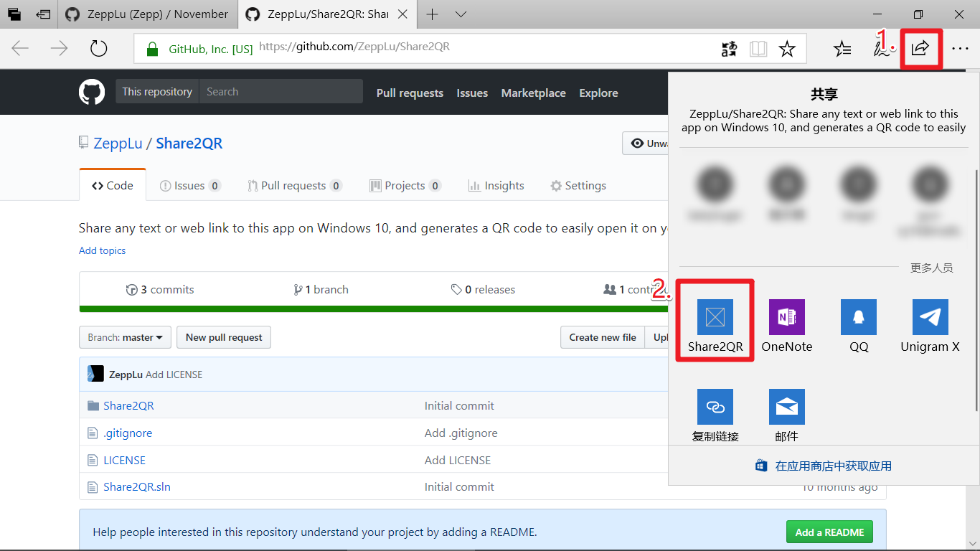Click the Unwatch repository button
This screenshot has height=551, width=980.
(x=645, y=143)
